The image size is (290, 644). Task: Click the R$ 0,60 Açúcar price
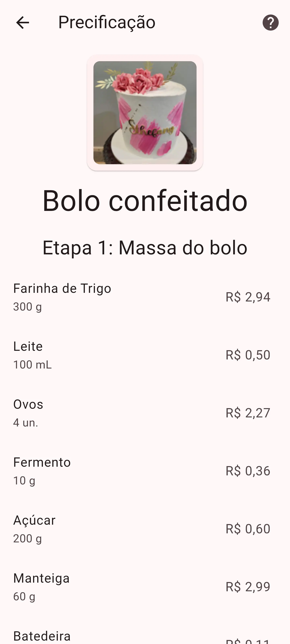[248, 529]
